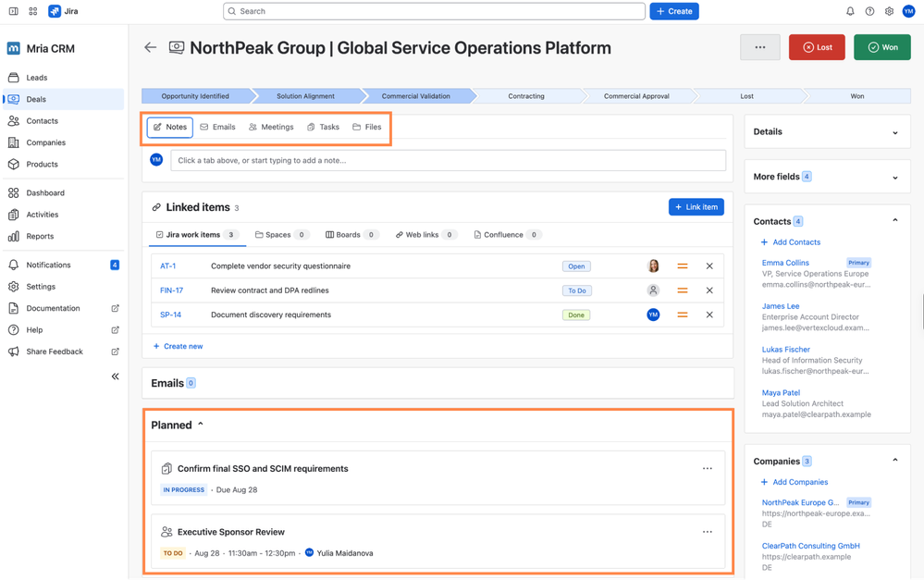The image size is (924, 580).
Task: Click Create new linked work item
Action: tap(178, 347)
